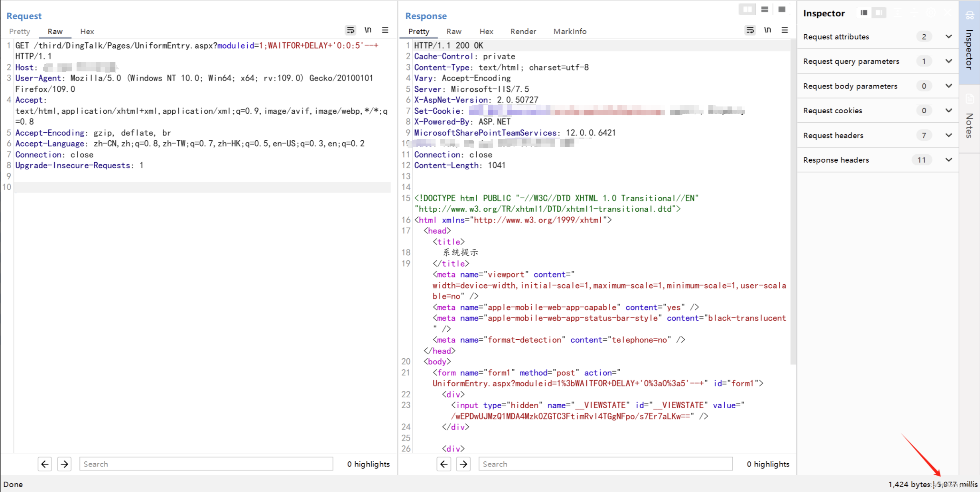
Task: Click the Request headers count badge 7
Action: point(924,135)
